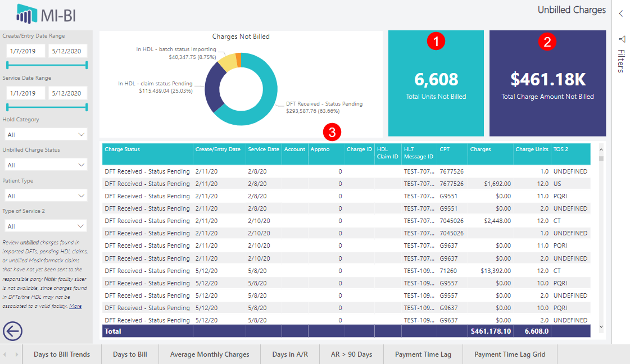Open the Average Monthly Charges tab
Image resolution: width=630 pixels, height=364 pixels.
[210, 354]
